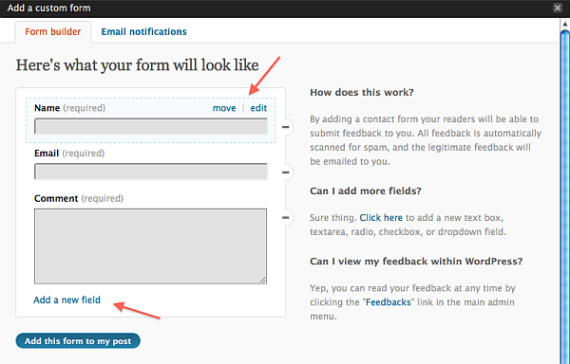Remove the Email field with minus icon
Screen dimensions: 570x364
click(286, 172)
